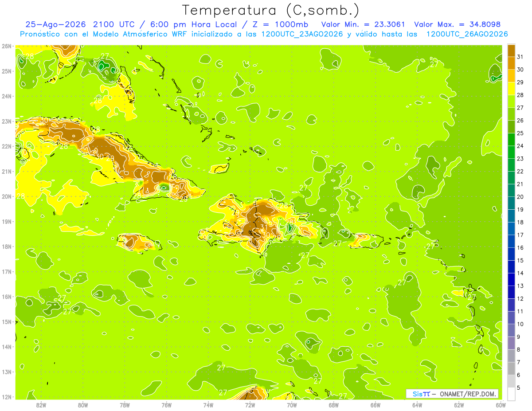Pick the orange swatch between 30 and 31
Viewport: 532px width, 411px height.
(511, 63)
